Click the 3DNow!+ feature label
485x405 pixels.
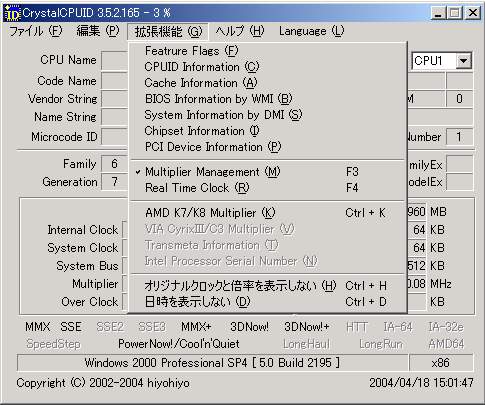(307, 327)
